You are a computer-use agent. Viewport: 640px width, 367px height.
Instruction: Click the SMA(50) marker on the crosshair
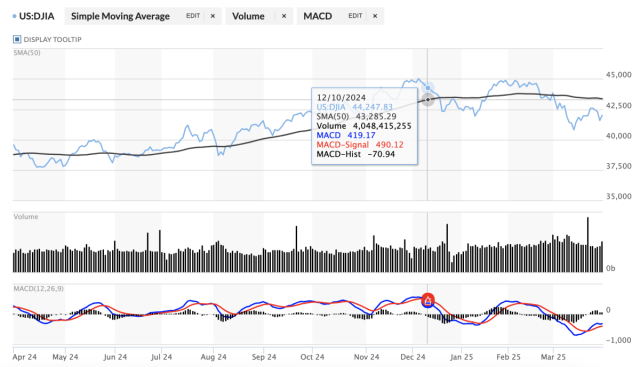click(x=428, y=100)
